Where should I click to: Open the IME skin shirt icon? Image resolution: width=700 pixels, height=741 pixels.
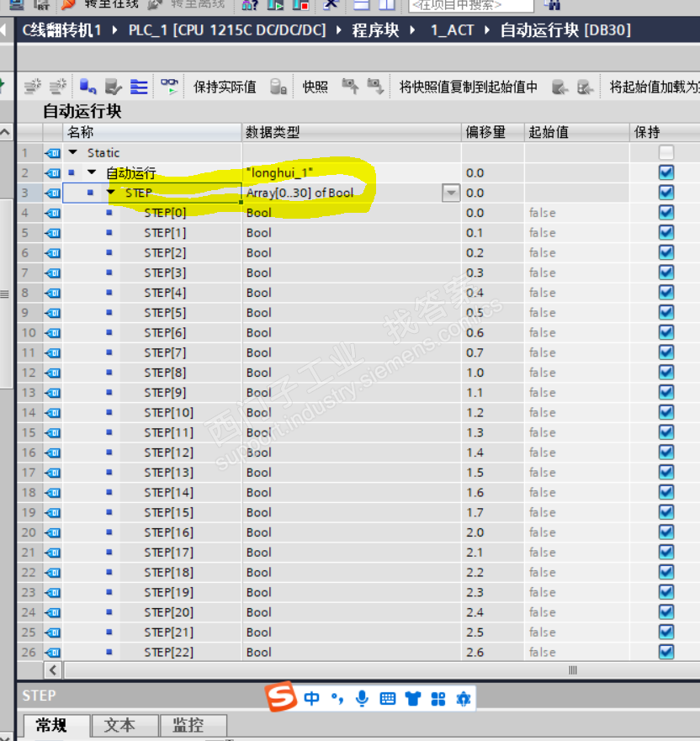pyautogui.click(x=412, y=698)
